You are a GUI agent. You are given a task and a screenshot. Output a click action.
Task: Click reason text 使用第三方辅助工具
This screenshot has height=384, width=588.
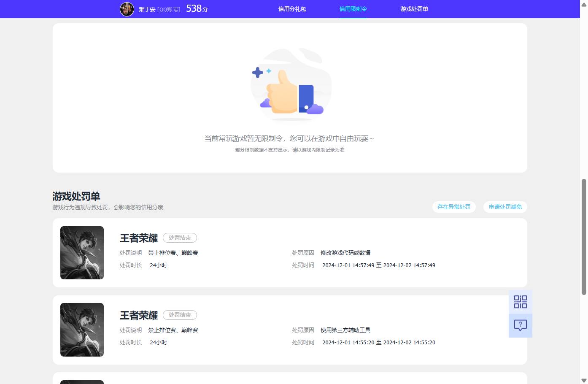(345, 330)
